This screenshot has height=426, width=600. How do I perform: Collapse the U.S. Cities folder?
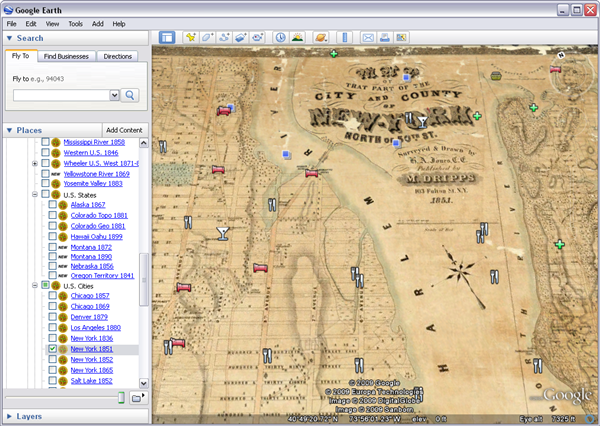tap(35, 286)
